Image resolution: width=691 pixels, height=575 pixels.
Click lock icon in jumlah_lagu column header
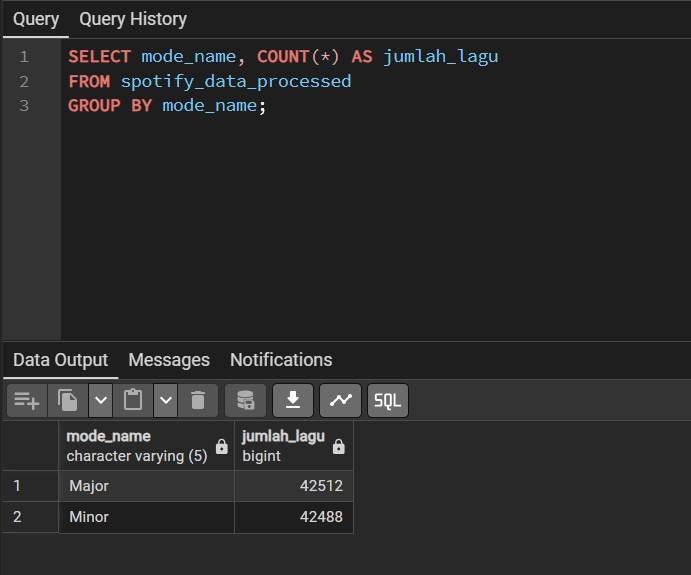338,446
